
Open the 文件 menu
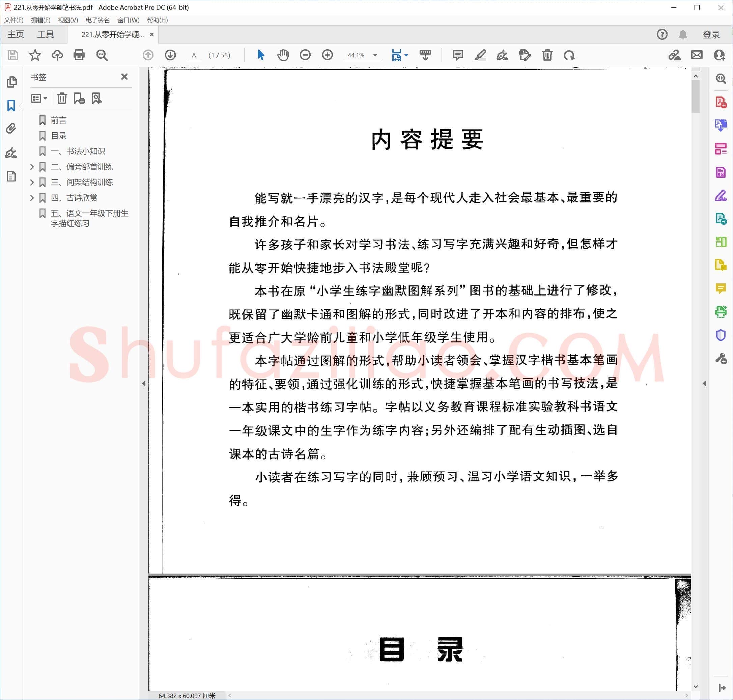(x=14, y=20)
